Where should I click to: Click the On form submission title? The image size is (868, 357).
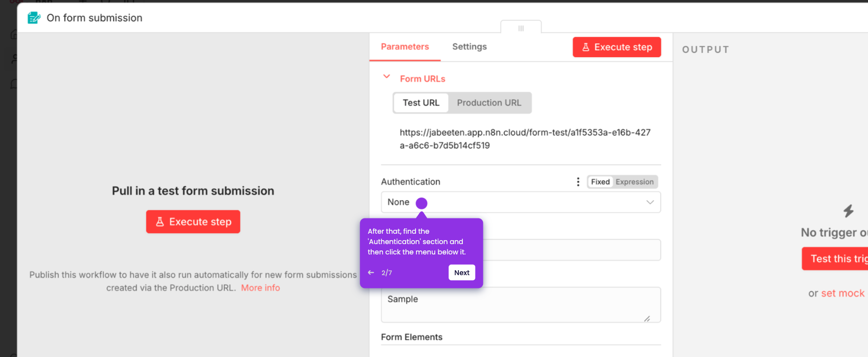(95, 18)
